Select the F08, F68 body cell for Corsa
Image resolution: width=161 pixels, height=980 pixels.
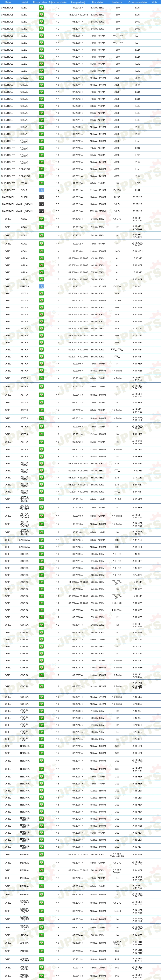(117, 603)
